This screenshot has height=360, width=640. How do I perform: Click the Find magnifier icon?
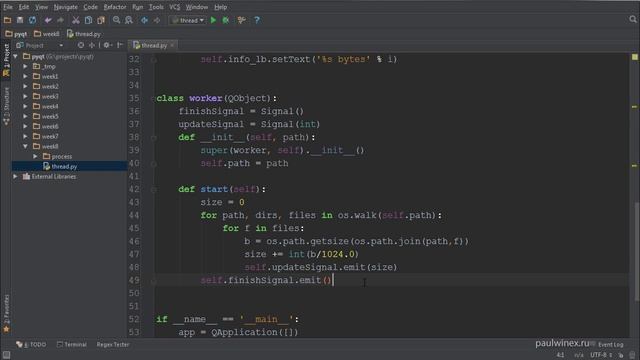pyautogui.click(x=117, y=20)
